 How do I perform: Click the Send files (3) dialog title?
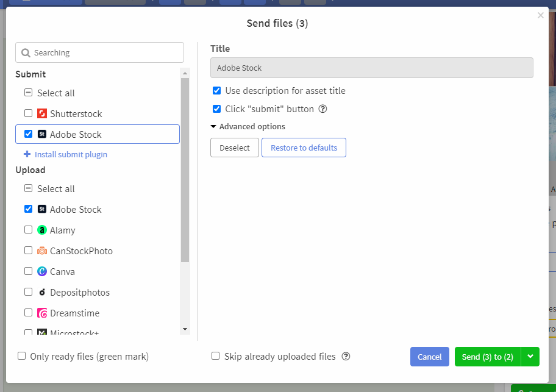click(x=277, y=23)
